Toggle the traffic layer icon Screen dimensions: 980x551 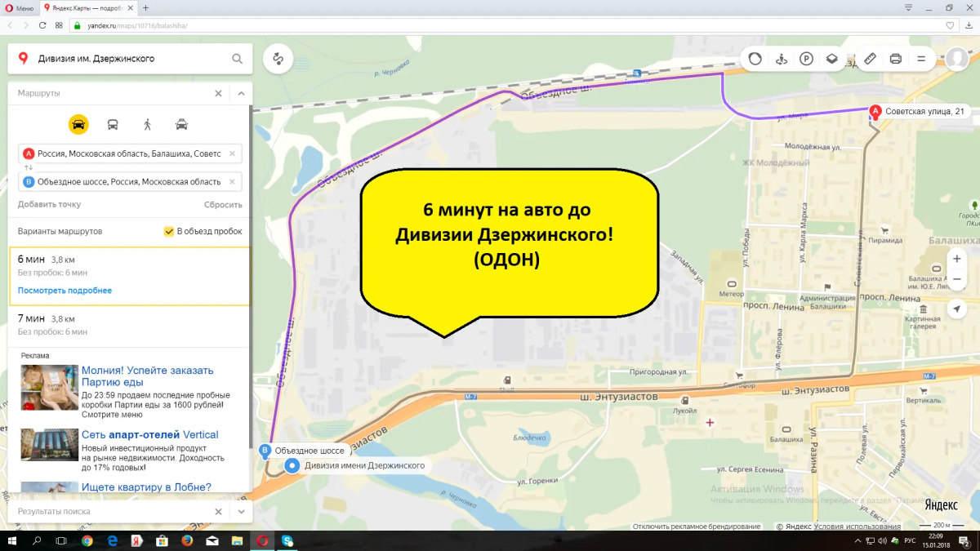click(x=755, y=59)
